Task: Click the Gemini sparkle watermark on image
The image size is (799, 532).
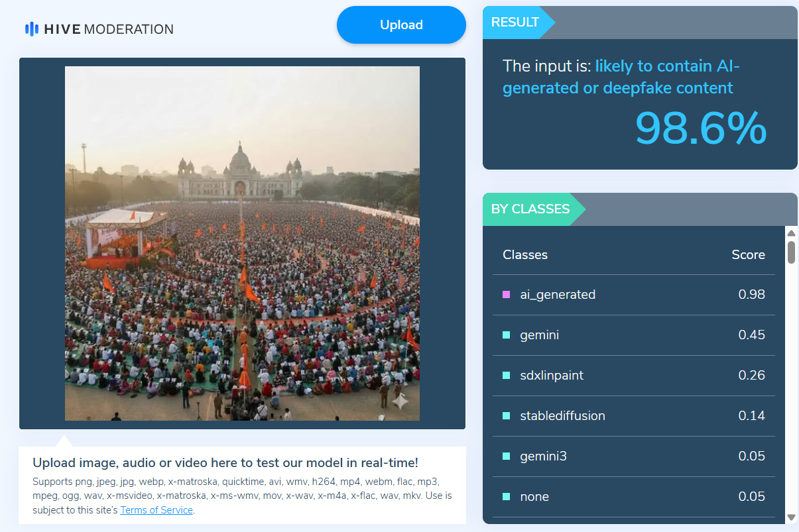Action: (400, 400)
